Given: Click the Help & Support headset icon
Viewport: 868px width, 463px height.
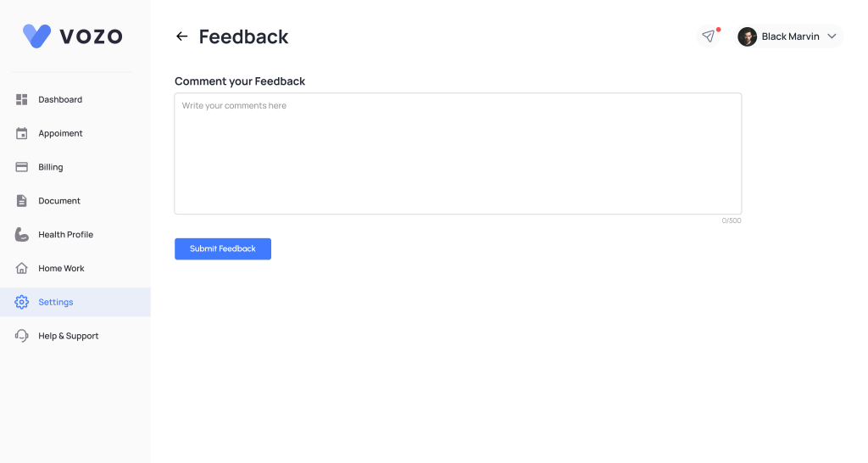Looking at the screenshot, I should [x=22, y=336].
